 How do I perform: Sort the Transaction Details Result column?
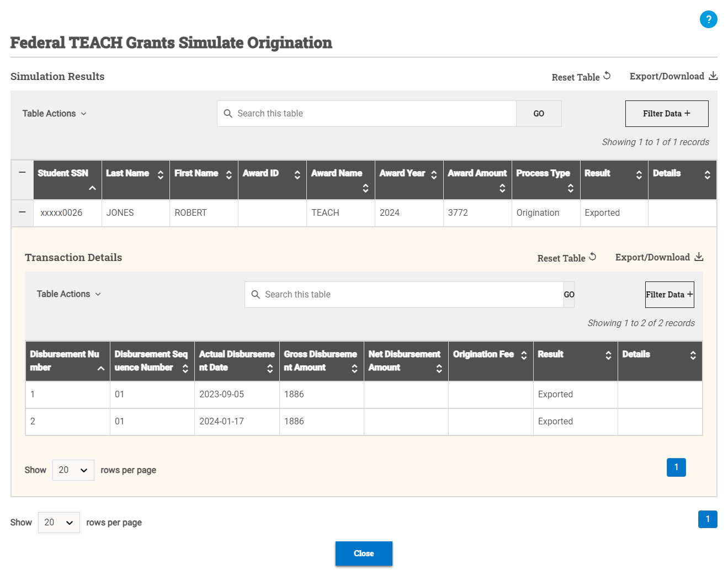(x=608, y=355)
